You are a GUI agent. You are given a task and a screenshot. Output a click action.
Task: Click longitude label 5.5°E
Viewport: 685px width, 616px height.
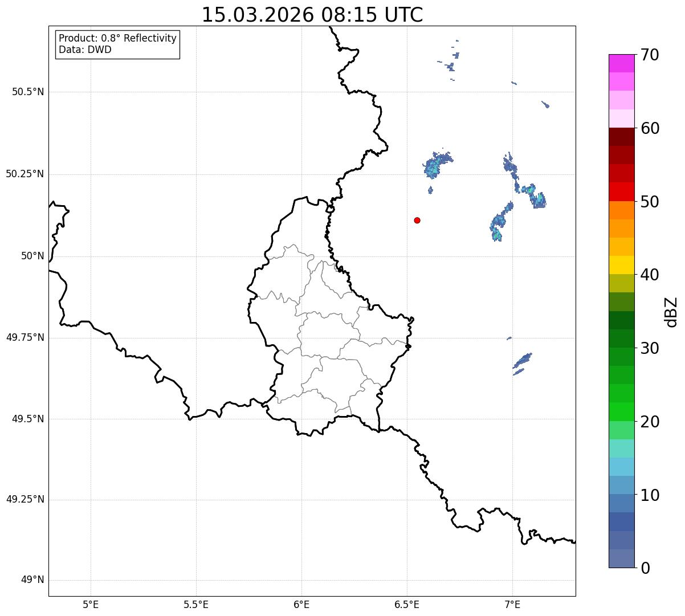[x=196, y=605]
